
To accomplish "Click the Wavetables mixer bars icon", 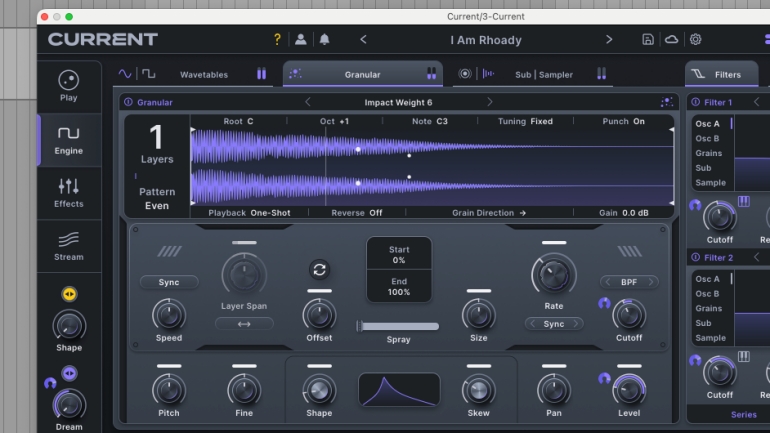I will (x=261, y=74).
